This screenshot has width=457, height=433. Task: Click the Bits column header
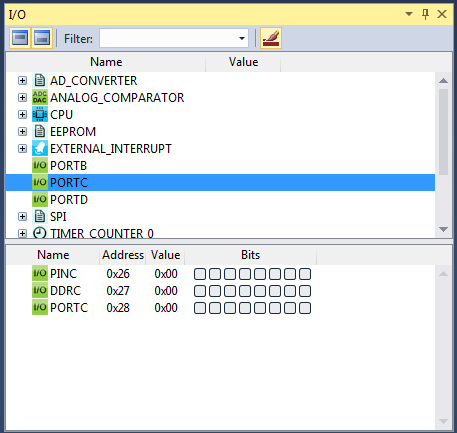pyautogui.click(x=250, y=255)
